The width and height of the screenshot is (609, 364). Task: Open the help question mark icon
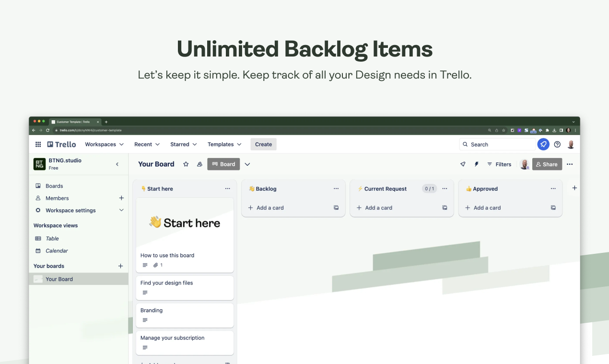coord(557,144)
